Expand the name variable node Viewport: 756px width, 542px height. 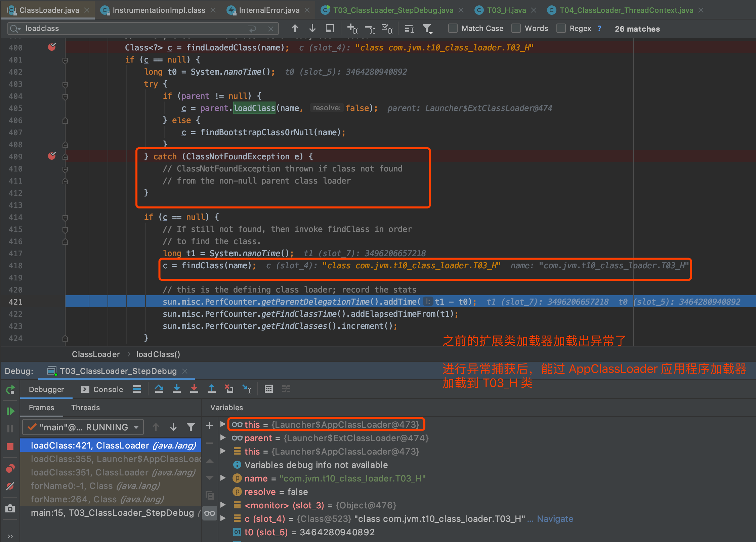(223, 478)
